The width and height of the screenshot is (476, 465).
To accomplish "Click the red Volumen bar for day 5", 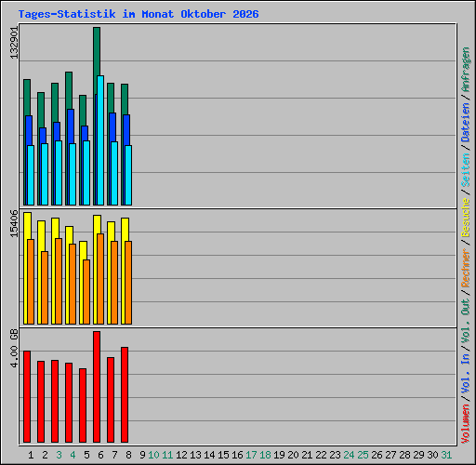I will (83, 405).
